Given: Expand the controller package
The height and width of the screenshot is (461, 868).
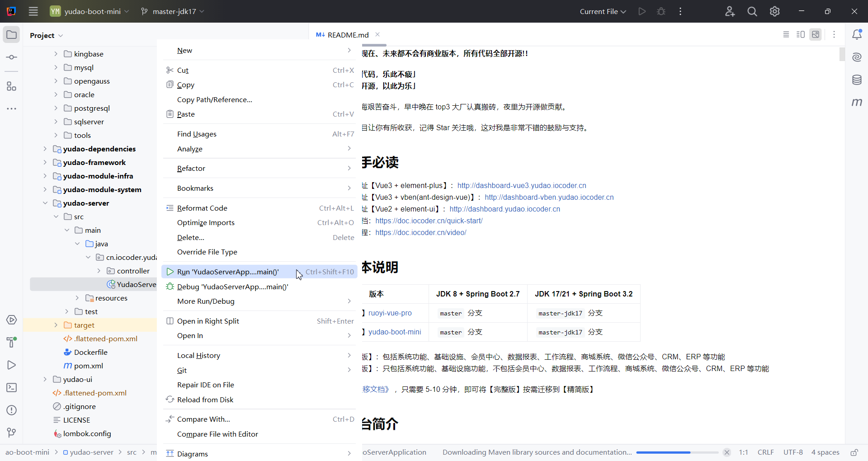Looking at the screenshot, I should [99, 271].
